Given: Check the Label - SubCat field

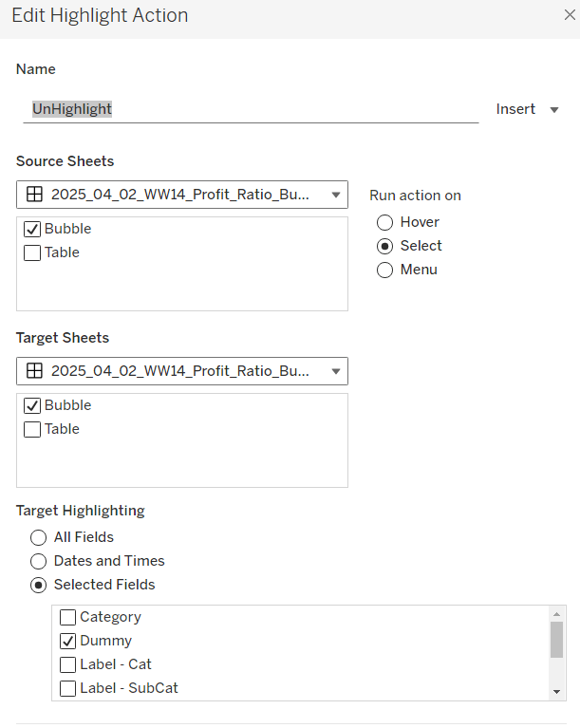Looking at the screenshot, I should (x=68, y=688).
